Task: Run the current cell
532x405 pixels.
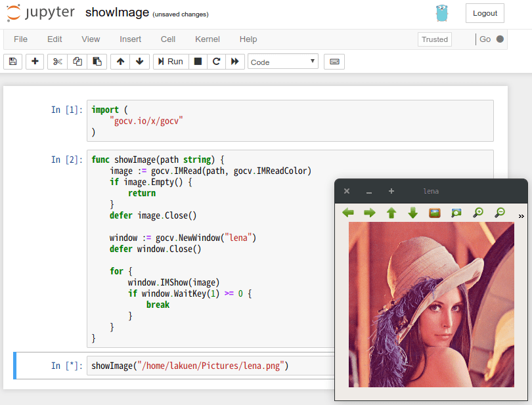Action: click(x=171, y=62)
